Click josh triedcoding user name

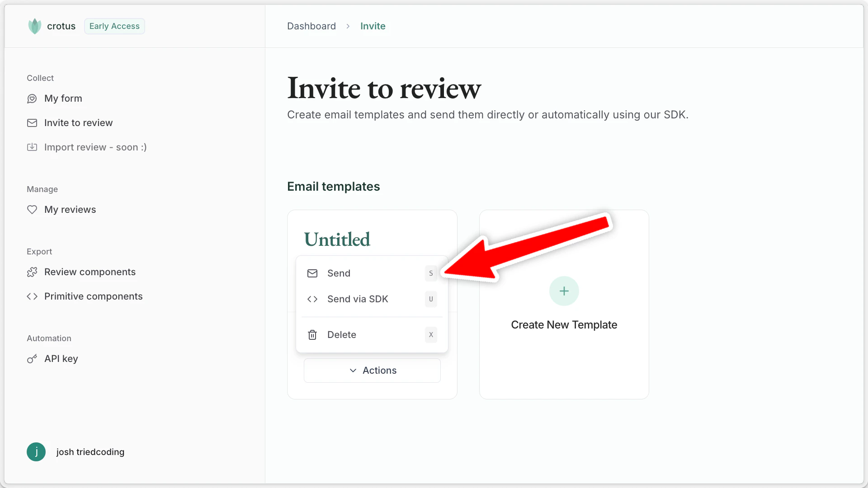tap(90, 452)
